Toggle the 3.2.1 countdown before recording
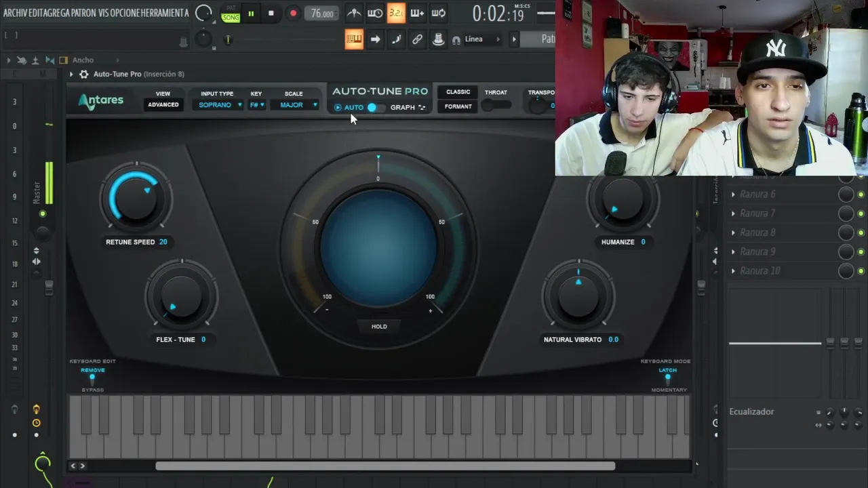Image resolution: width=868 pixels, height=488 pixels. [x=396, y=13]
